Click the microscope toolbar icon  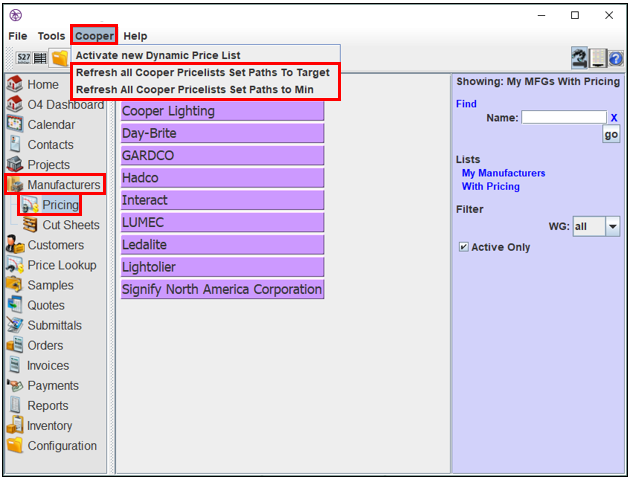(580, 58)
